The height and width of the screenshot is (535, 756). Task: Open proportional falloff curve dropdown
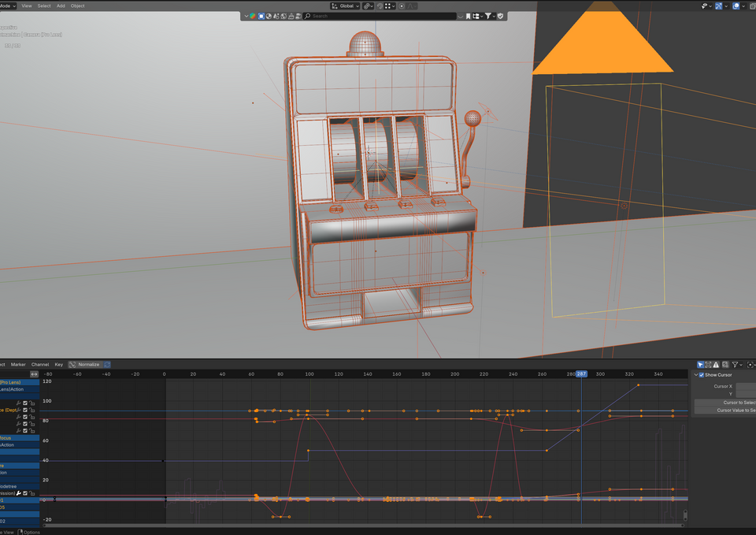[412, 6]
